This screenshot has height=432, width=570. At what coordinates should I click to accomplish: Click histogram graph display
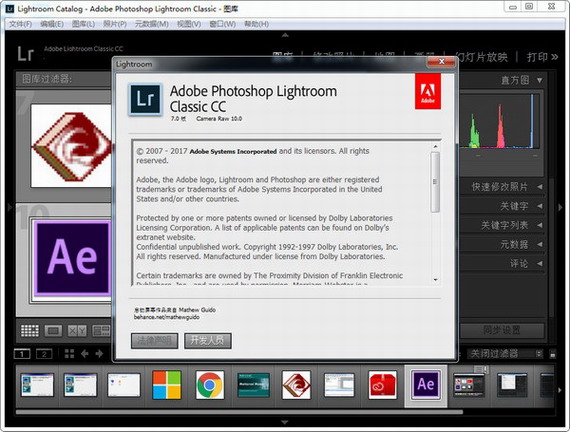(500, 122)
